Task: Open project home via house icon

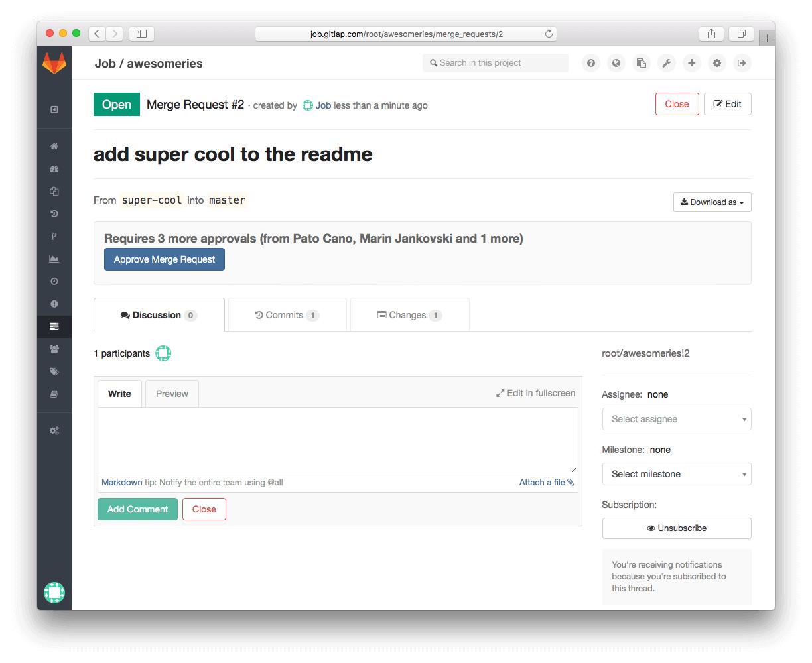Action: point(54,147)
